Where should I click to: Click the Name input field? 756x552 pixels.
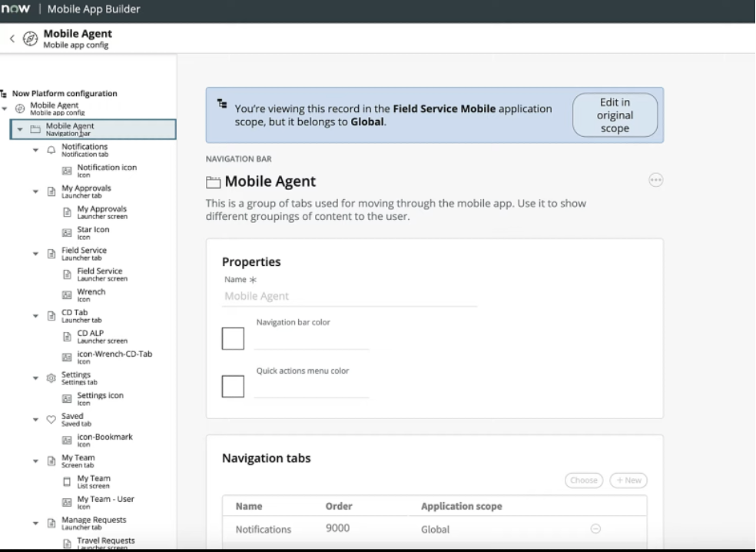[350, 296]
